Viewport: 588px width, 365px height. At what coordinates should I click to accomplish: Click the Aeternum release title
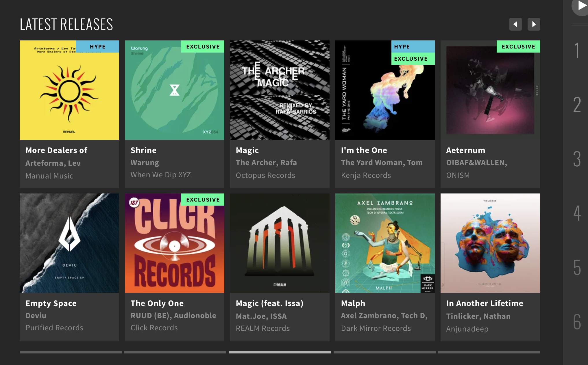point(466,150)
